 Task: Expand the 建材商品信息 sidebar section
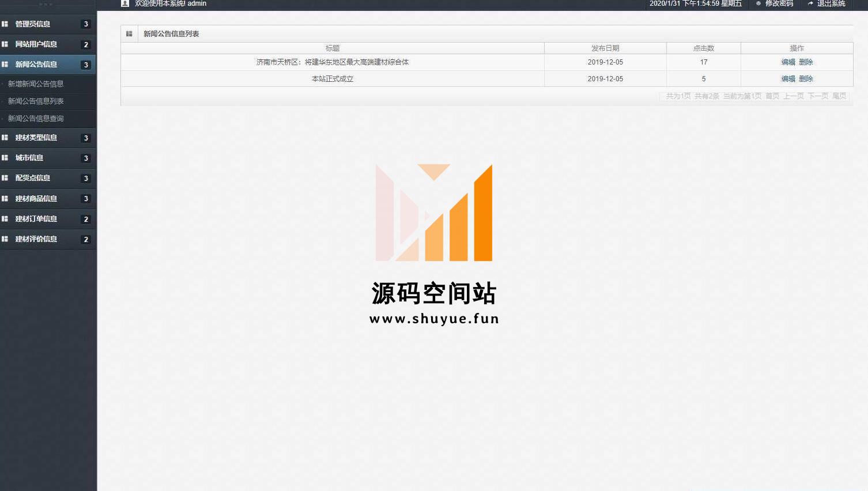(x=48, y=199)
